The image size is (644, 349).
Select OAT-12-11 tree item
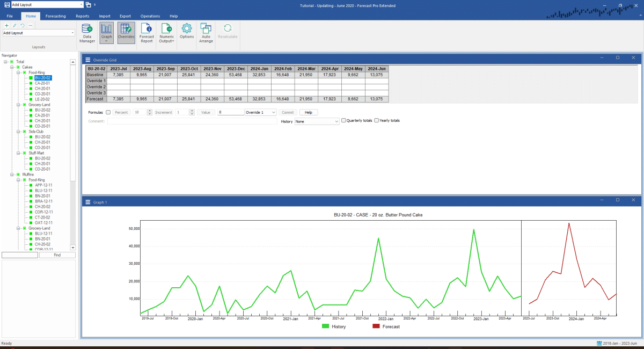point(43,223)
